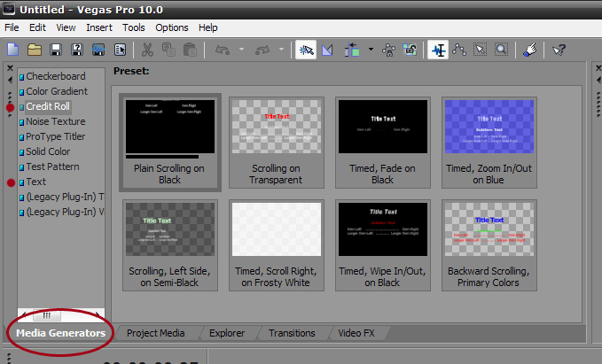
Task: Expand left dock window arrow below X
Action: (10, 80)
